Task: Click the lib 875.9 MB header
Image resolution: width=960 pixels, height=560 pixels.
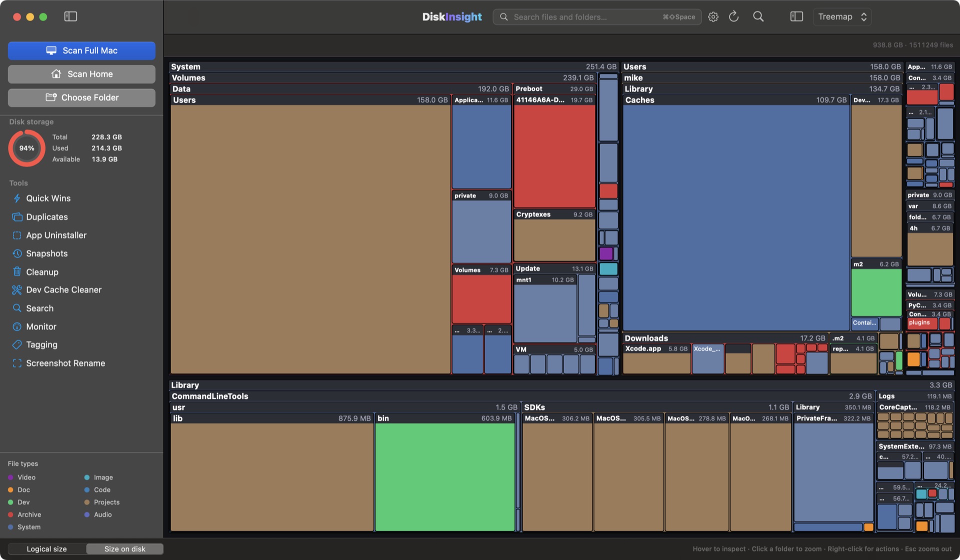Action: pyautogui.click(x=272, y=418)
